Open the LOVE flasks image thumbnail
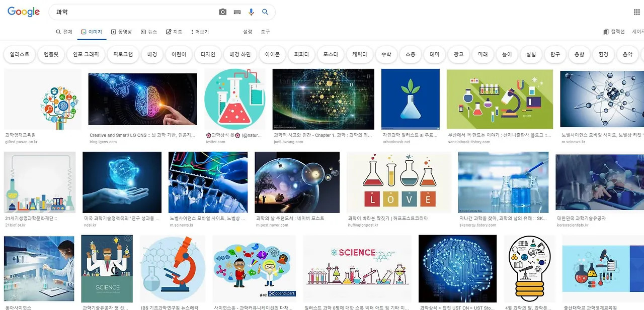644x310 pixels. pos(399,182)
